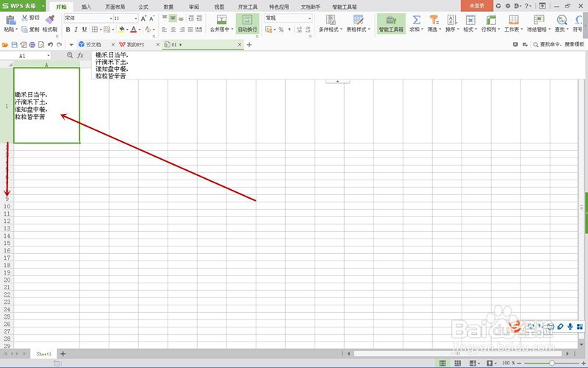This screenshot has height=368, width=588.
Task: Click the Filter (筛选) funnel icon
Action: pos(434,20)
